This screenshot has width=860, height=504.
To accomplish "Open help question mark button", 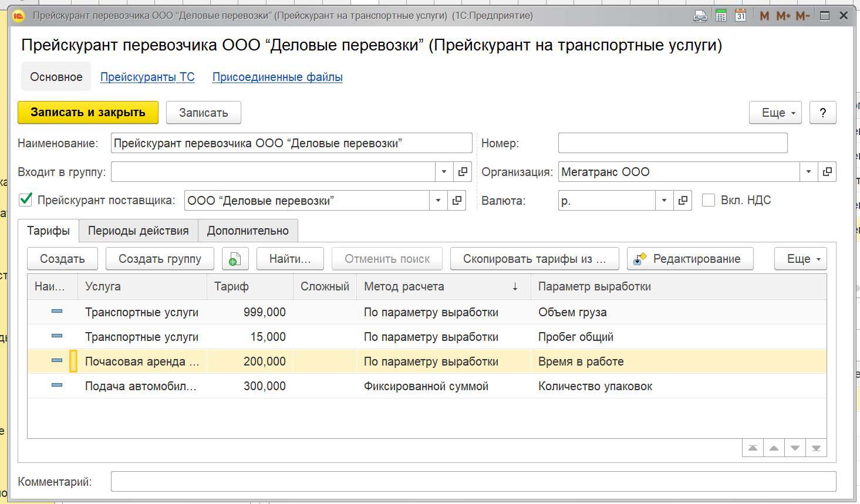I will click(823, 113).
